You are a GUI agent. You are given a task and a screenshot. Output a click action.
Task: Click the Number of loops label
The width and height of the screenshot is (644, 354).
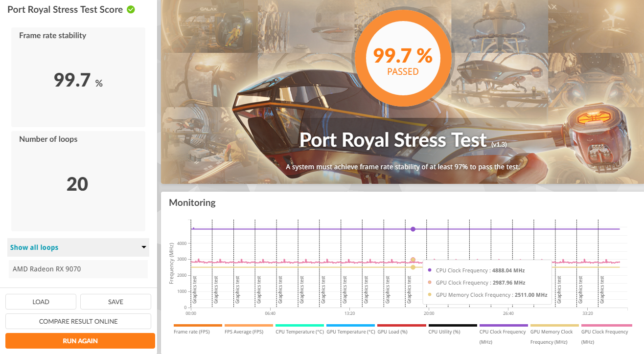[48, 139]
